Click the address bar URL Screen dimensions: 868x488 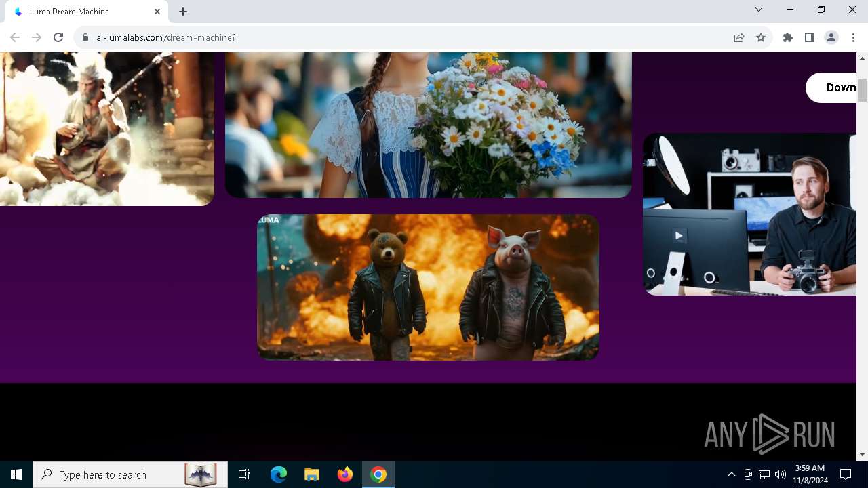tap(166, 37)
